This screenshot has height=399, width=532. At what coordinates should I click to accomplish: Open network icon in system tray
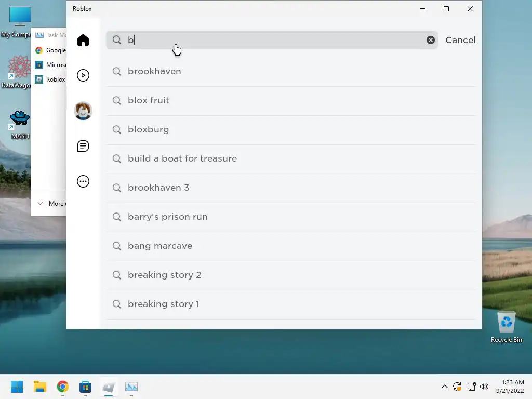[x=471, y=387]
